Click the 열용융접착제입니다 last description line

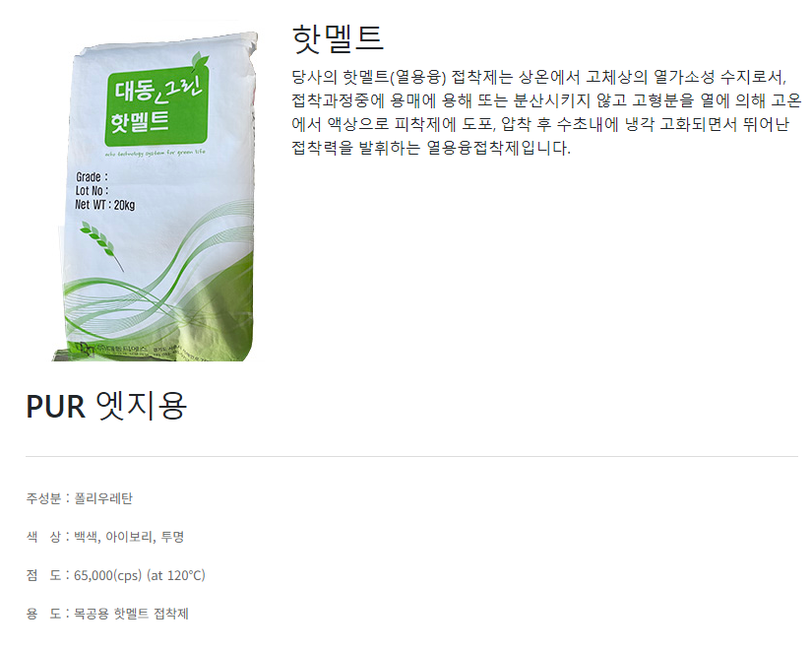point(431,149)
